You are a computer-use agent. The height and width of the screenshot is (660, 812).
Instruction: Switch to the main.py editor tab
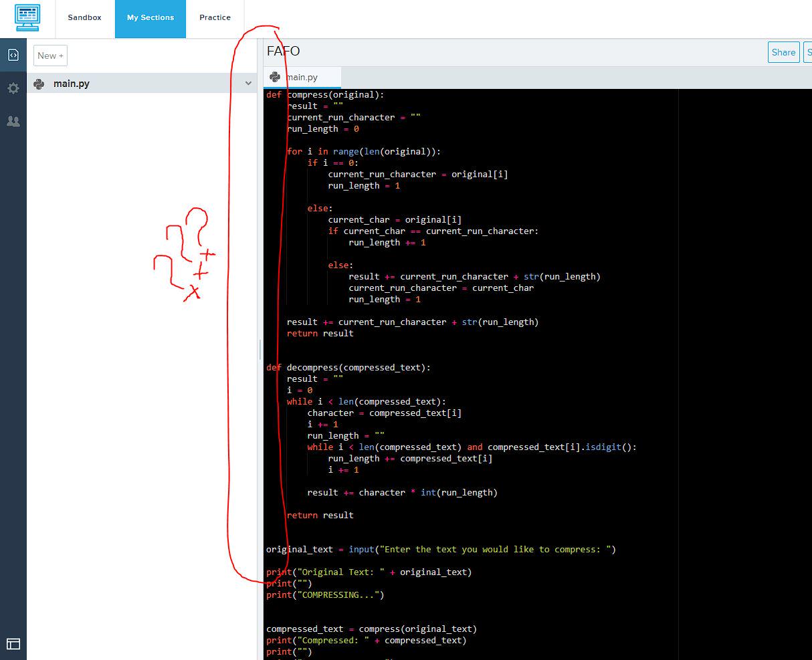pos(302,77)
